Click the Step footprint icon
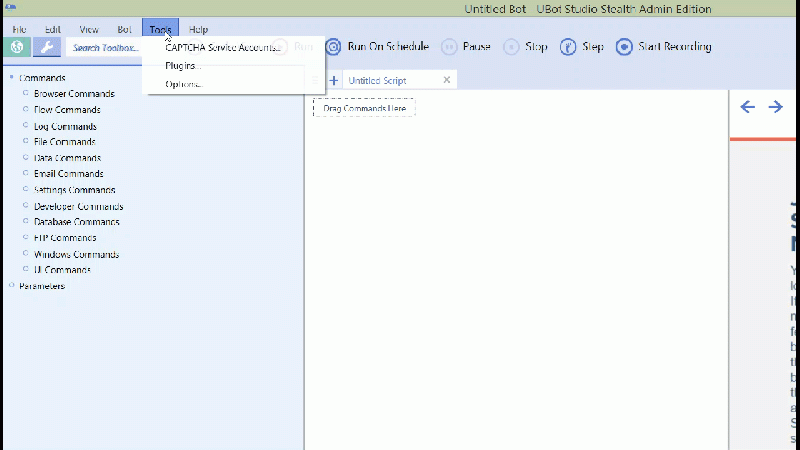The height and width of the screenshot is (450, 800). point(568,47)
